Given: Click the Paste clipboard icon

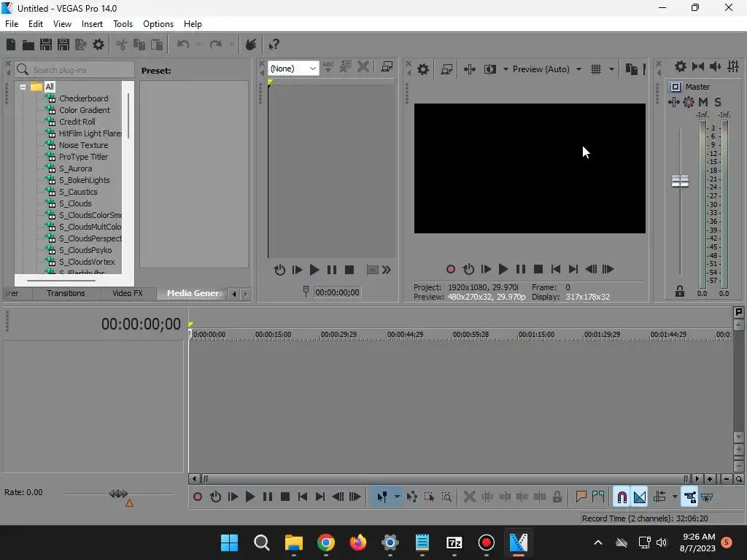Looking at the screenshot, I should (x=157, y=44).
